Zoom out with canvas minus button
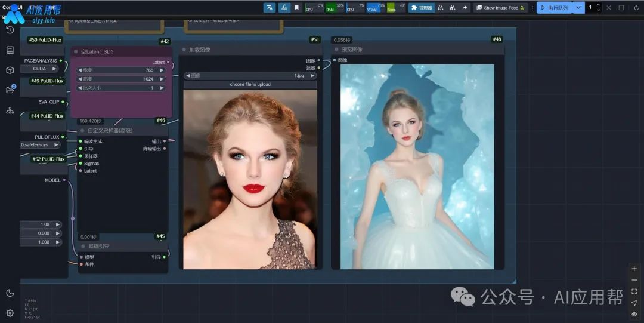 pyautogui.click(x=634, y=280)
